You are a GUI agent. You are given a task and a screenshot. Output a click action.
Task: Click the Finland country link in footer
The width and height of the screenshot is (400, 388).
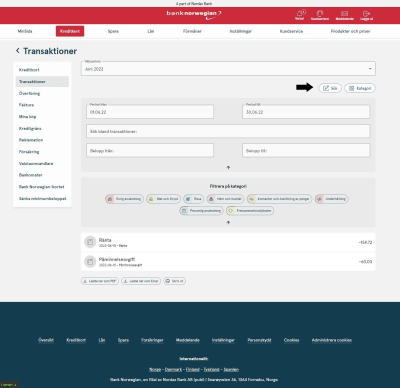click(193, 369)
